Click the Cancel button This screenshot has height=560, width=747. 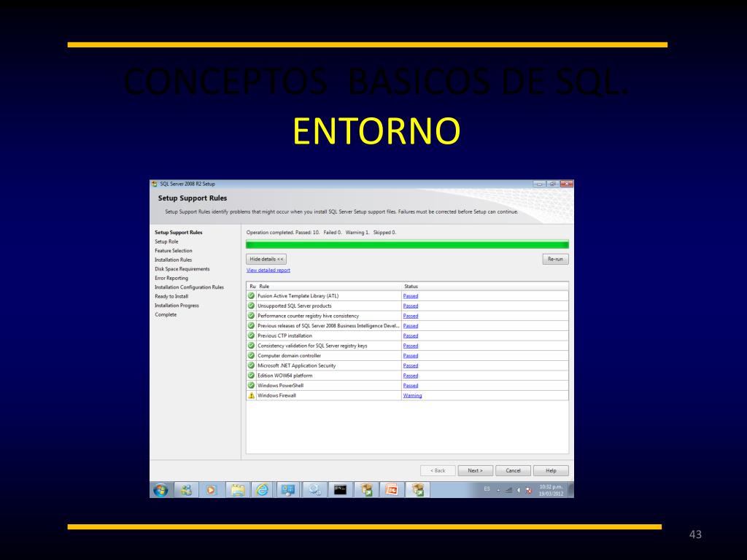513,470
